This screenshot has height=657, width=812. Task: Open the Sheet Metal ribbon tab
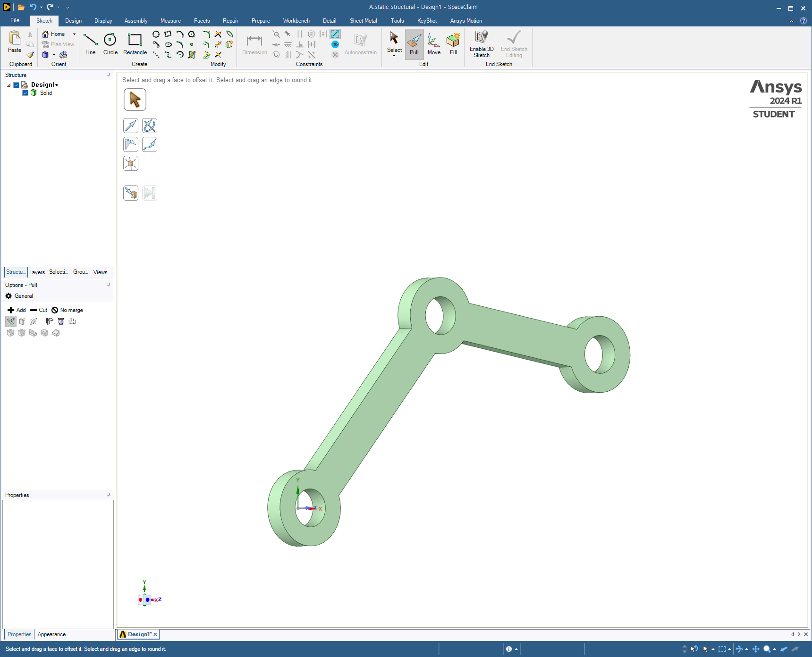click(363, 21)
